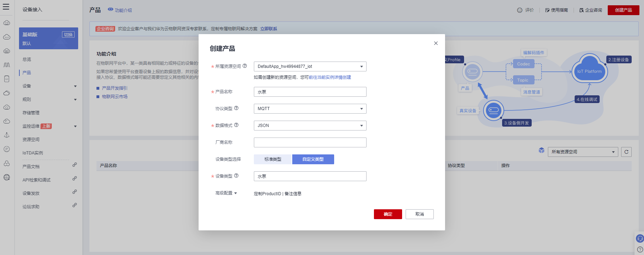Open the JSON data format dropdown
This screenshot has height=255, width=644.
pos(310,126)
